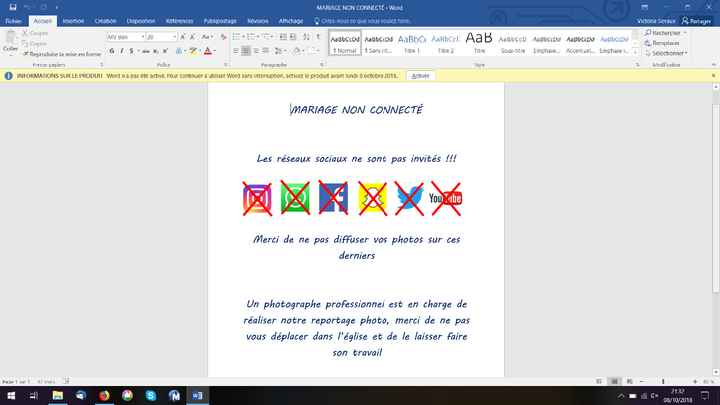This screenshot has height=405, width=720.
Task: Center the text alignment
Action: [x=246, y=51]
